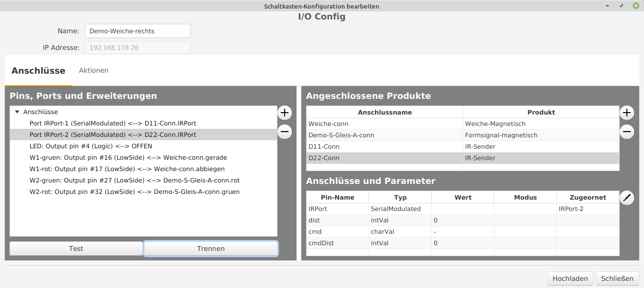Click Hochladen to upload the configuration
This screenshot has height=288, width=644.
tap(570, 278)
